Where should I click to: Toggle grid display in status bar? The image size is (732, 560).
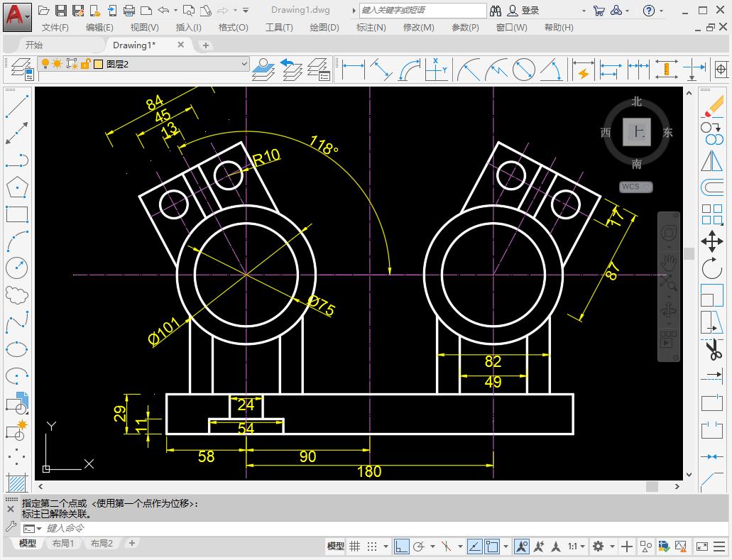click(x=354, y=547)
